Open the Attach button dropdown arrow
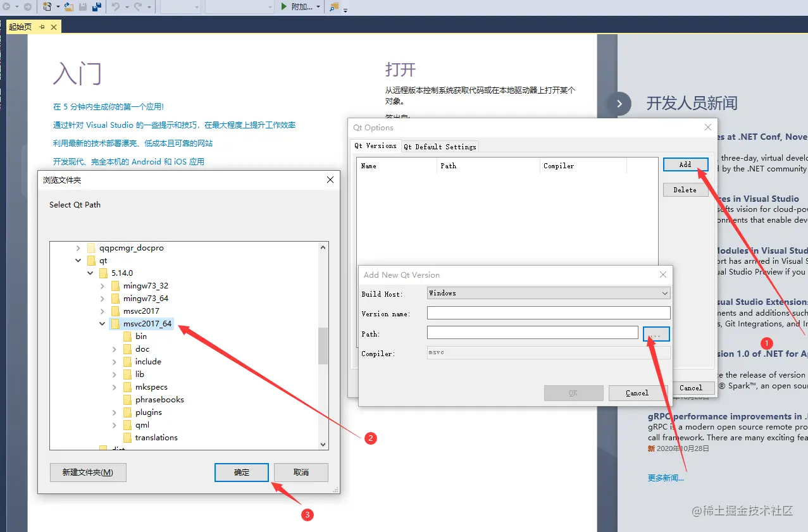 (317, 7)
